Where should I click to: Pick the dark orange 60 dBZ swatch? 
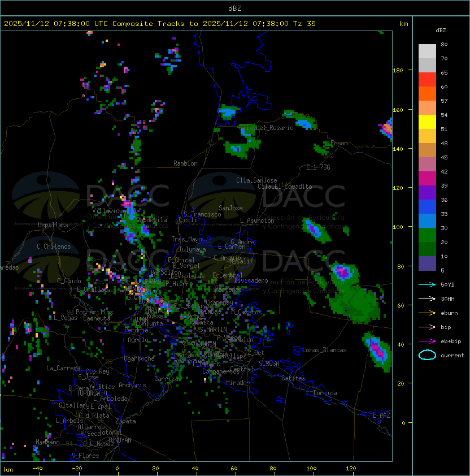(x=427, y=93)
